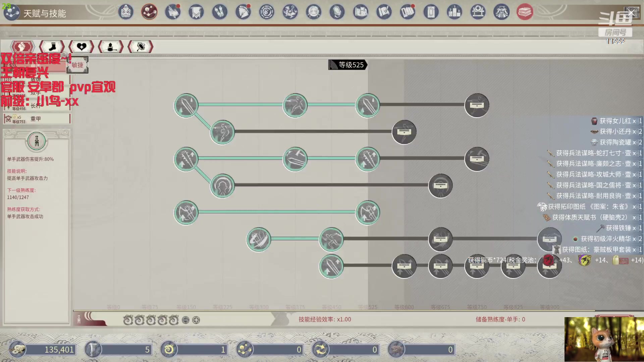
Task: Click the pillar currency icon showing 5
Action: click(93, 350)
